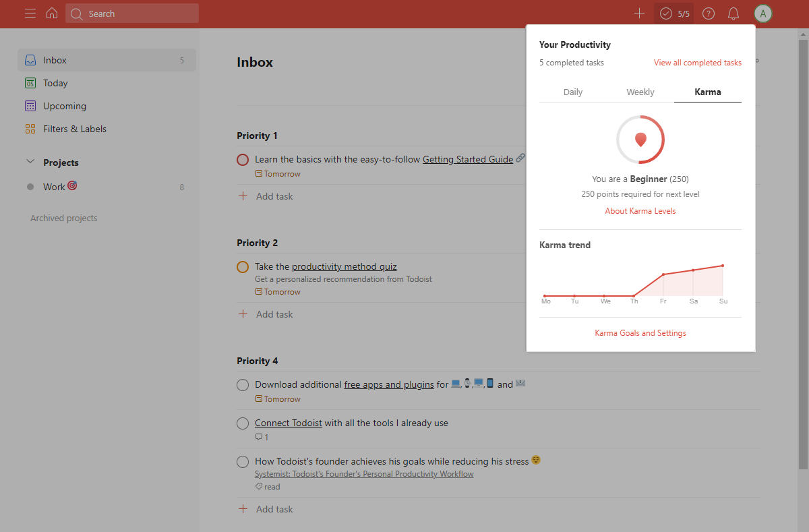Check off Connect Todoist task
This screenshot has width=809, height=532.
[243, 423]
